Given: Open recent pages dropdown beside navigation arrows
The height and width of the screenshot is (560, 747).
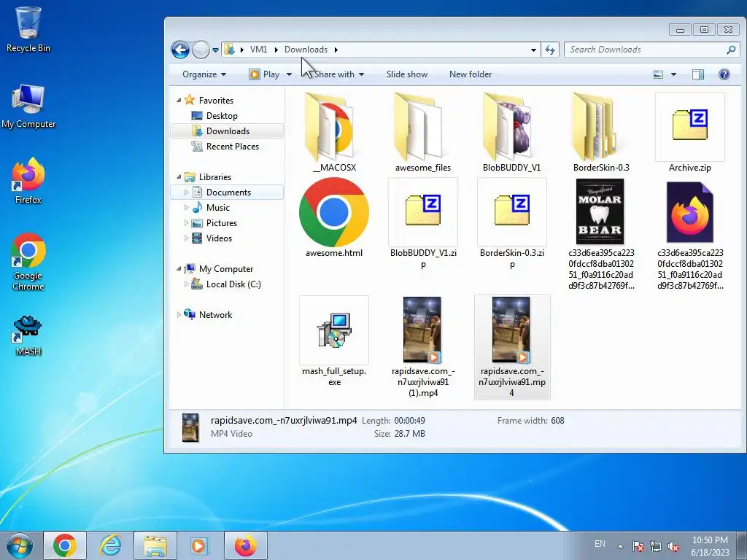Looking at the screenshot, I should coord(215,50).
